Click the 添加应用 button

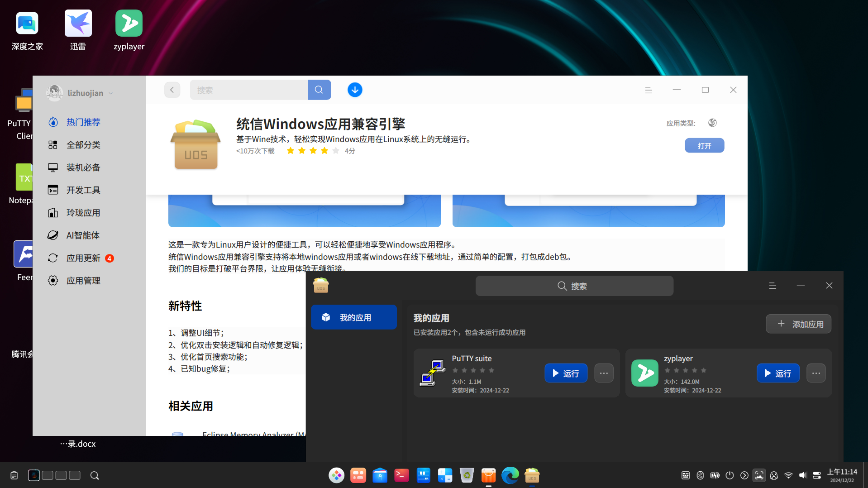click(798, 324)
